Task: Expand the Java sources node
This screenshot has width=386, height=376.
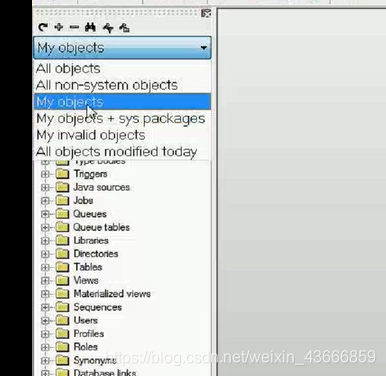Action: point(45,187)
